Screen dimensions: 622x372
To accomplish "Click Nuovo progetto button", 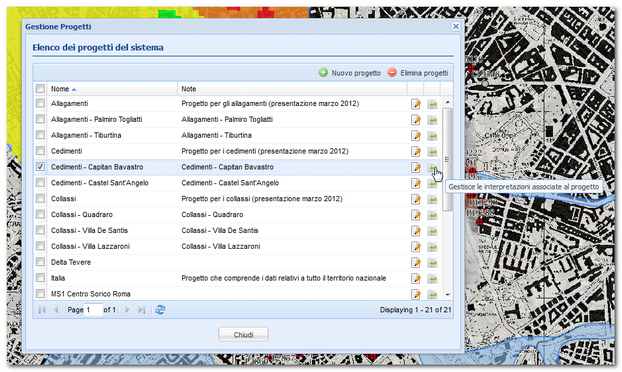I will pyautogui.click(x=350, y=73).
